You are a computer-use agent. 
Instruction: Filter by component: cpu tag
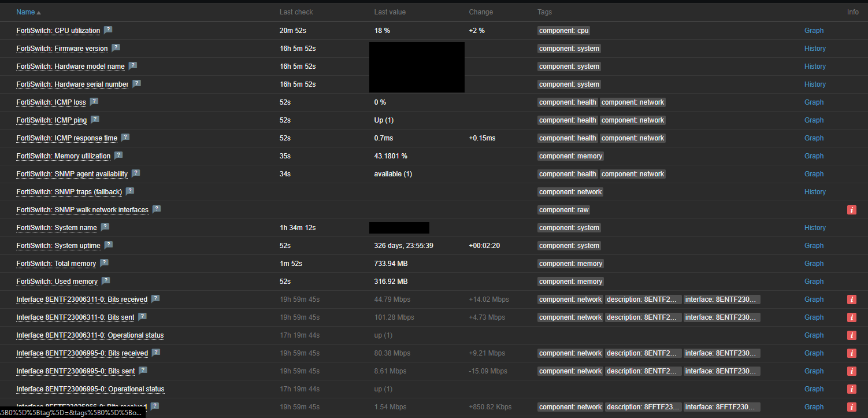tap(564, 31)
